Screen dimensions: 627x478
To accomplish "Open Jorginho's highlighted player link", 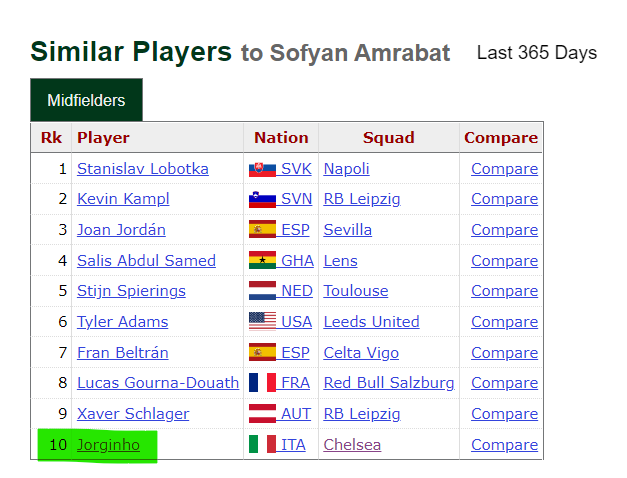I will pos(108,445).
